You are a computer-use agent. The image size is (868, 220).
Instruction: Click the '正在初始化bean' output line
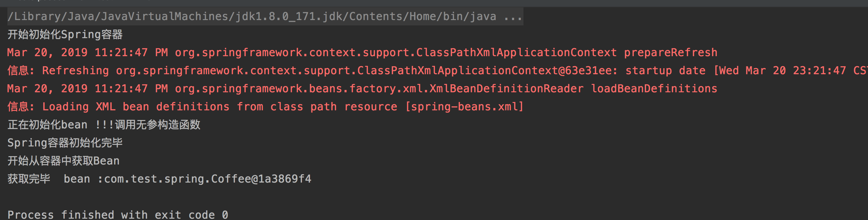click(48, 125)
